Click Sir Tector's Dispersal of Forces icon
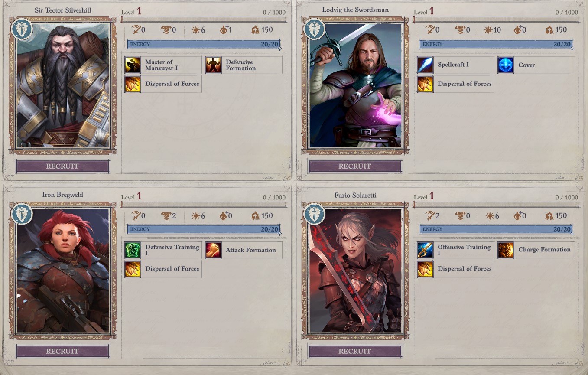 tap(133, 84)
